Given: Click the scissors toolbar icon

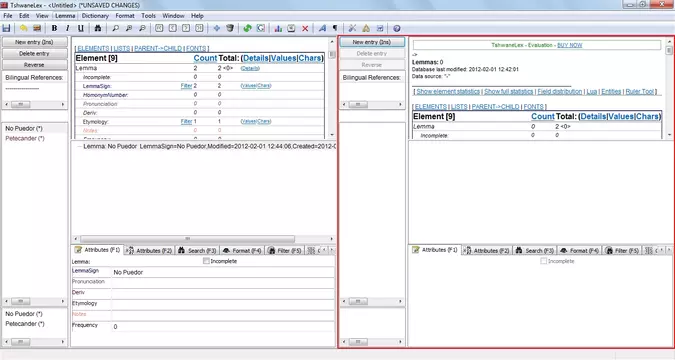Looking at the screenshot, I should tap(352, 28).
